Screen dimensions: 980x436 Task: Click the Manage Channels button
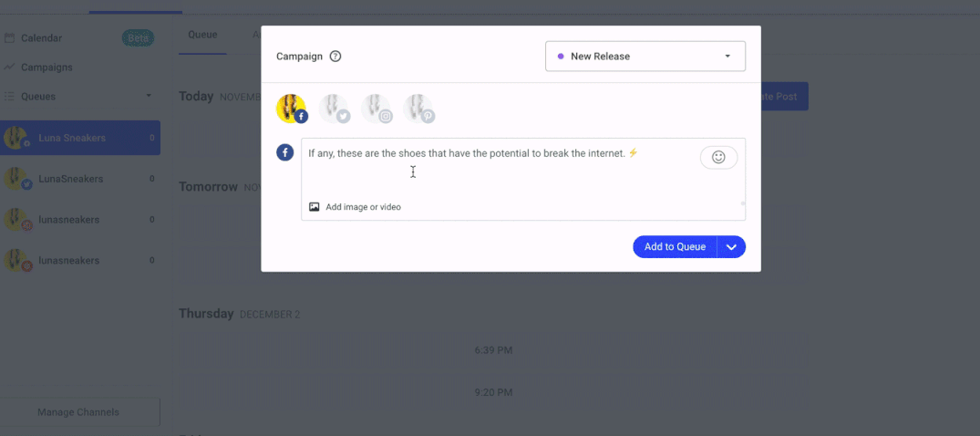point(78,412)
